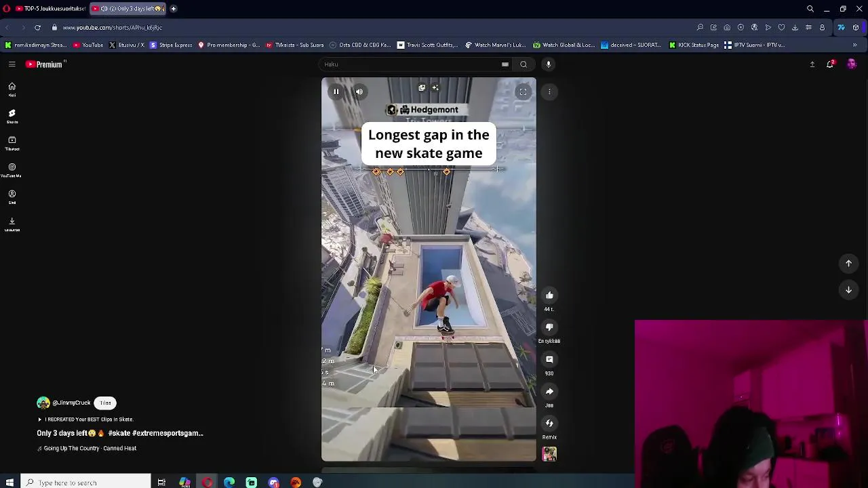868x488 pixels.
Task: Open the YouTube Music sidebar item
Action: pos(12,170)
